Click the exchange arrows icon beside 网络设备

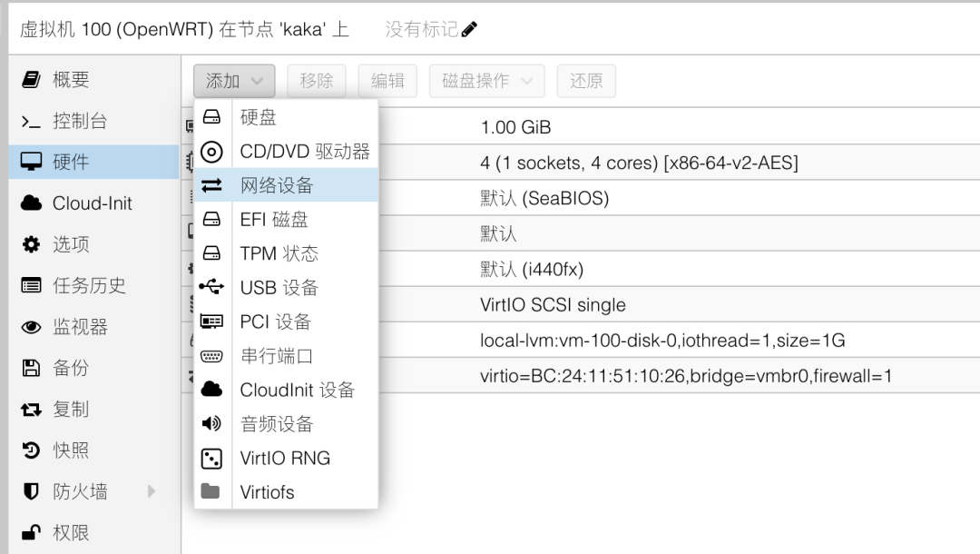[x=211, y=185]
